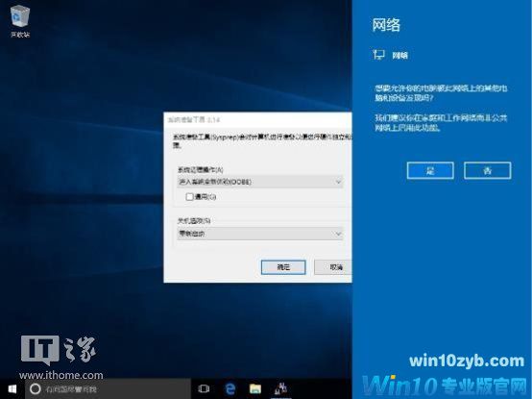Click the Cortana circle icon
This screenshot has height=399, width=532.
(x=36, y=388)
